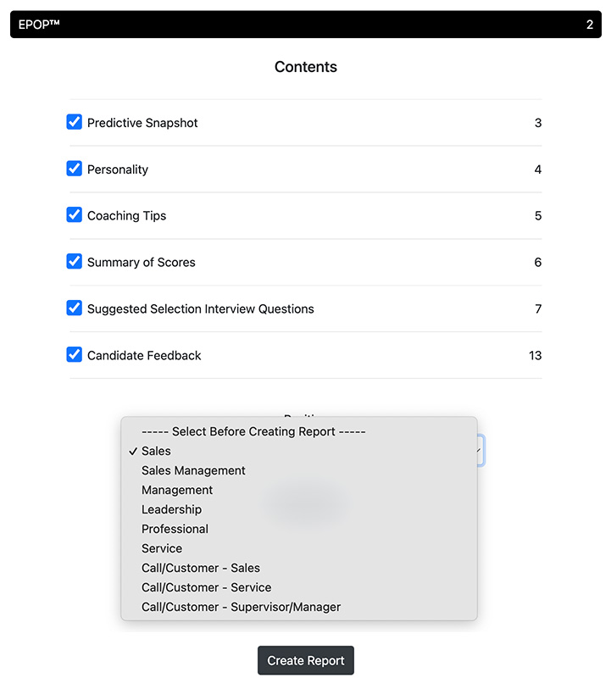The image size is (611, 700).
Task: Choose Call/Customer - Supervisor/Manager option
Action: click(241, 607)
